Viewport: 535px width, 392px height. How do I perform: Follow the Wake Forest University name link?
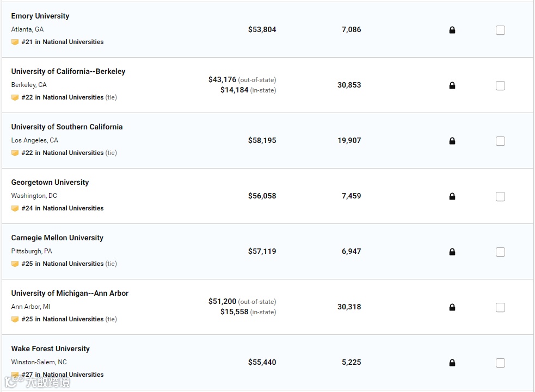[x=50, y=349]
